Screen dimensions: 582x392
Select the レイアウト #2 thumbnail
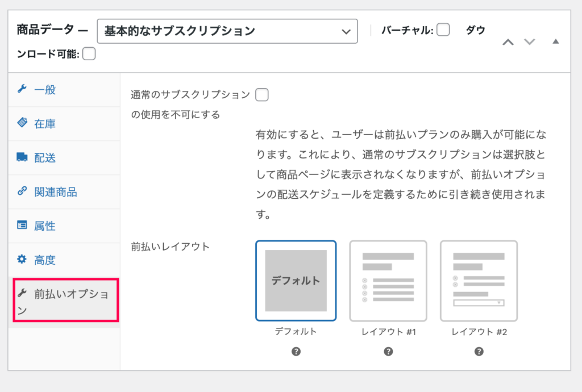[x=479, y=281]
